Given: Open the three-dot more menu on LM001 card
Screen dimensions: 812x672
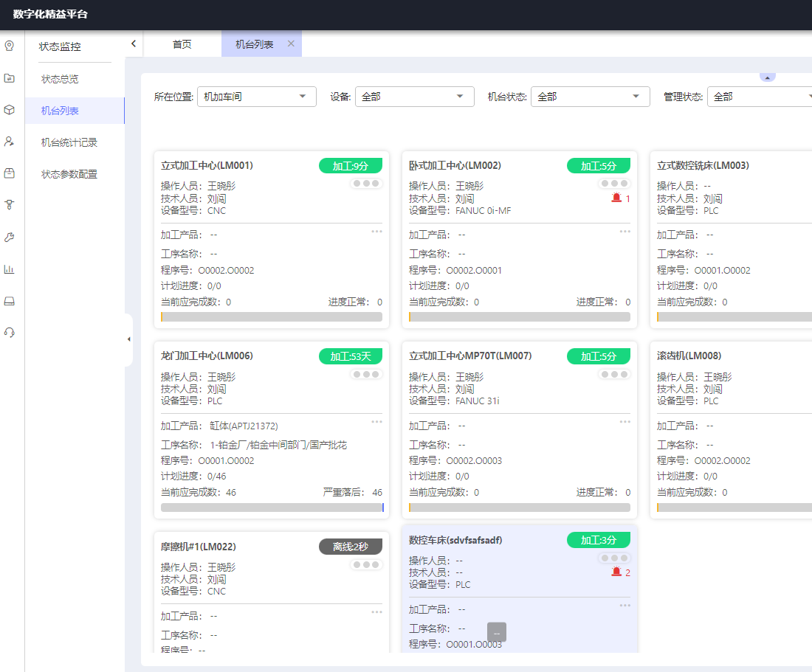Looking at the screenshot, I should [376, 232].
